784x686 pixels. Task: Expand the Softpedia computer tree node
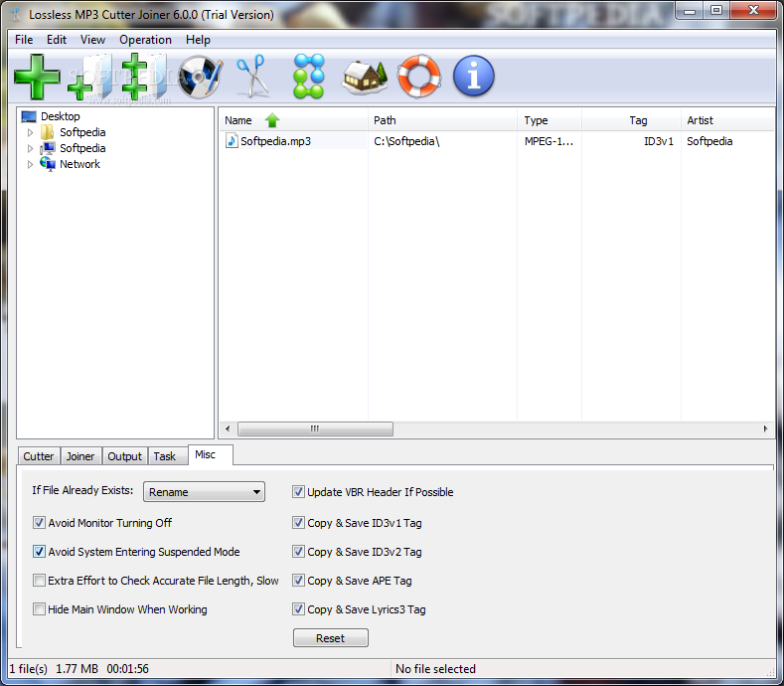[x=30, y=148]
